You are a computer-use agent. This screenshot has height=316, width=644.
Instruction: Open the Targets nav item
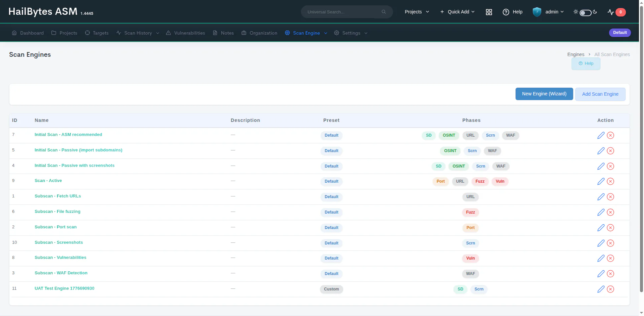[97, 33]
